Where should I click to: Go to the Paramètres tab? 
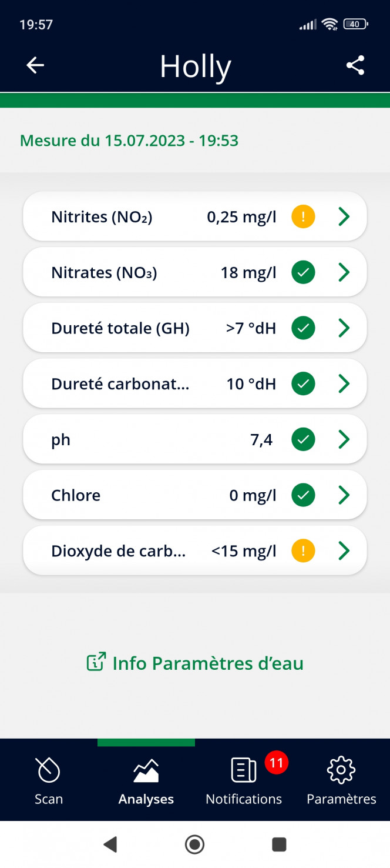[341, 781]
